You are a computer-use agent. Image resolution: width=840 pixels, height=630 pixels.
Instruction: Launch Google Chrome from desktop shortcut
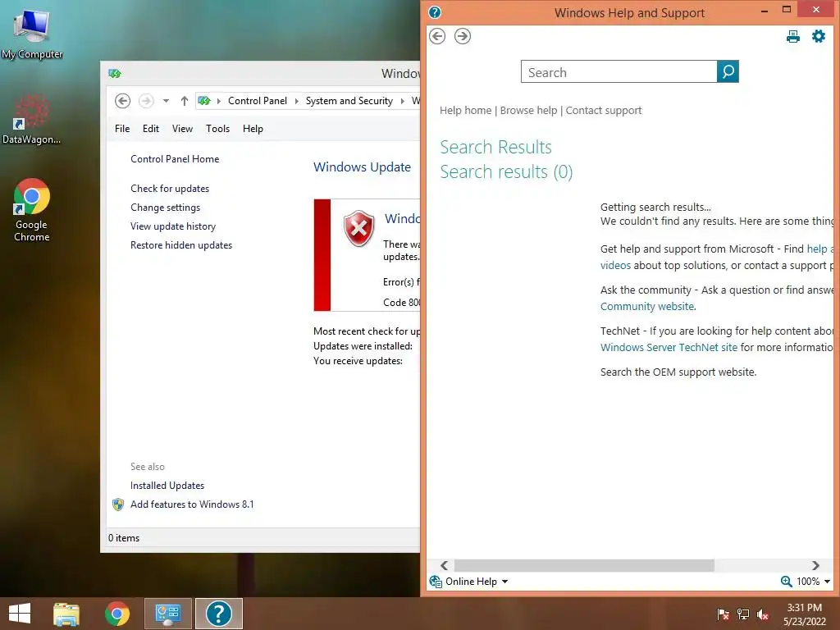32,210
